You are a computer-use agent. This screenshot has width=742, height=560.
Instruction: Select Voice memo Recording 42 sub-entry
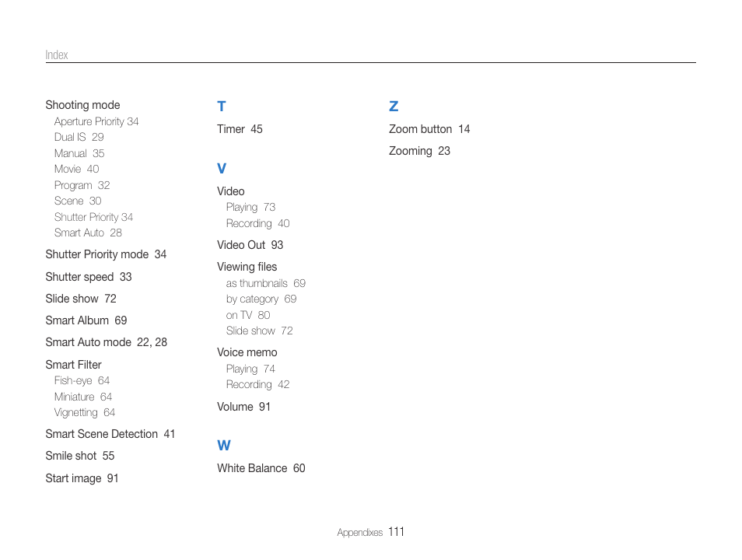coord(257,384)
